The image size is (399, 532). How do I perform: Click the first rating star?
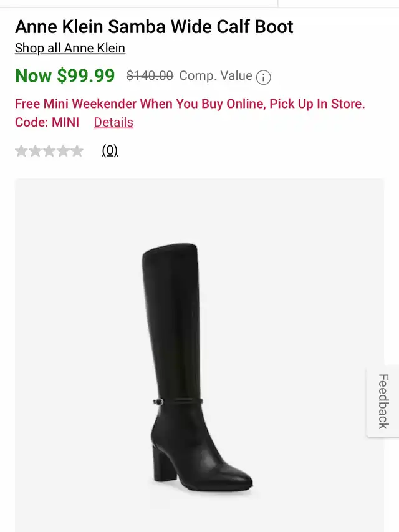click(x=21, y=151)
